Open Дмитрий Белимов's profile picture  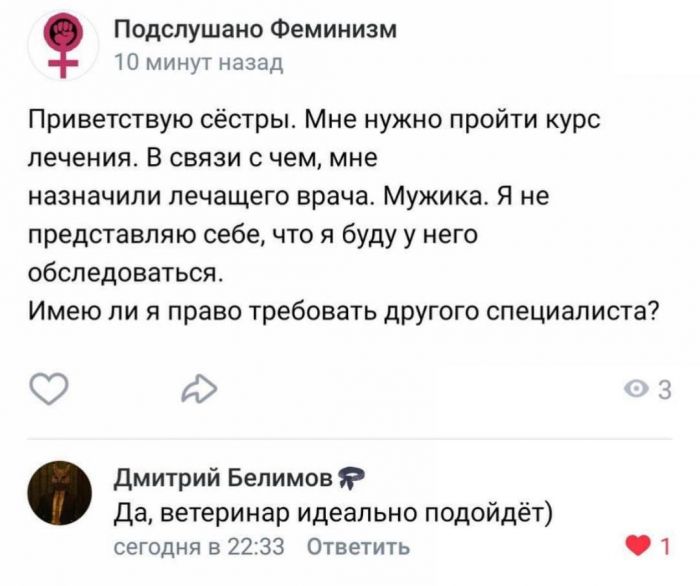pos(58,494)
